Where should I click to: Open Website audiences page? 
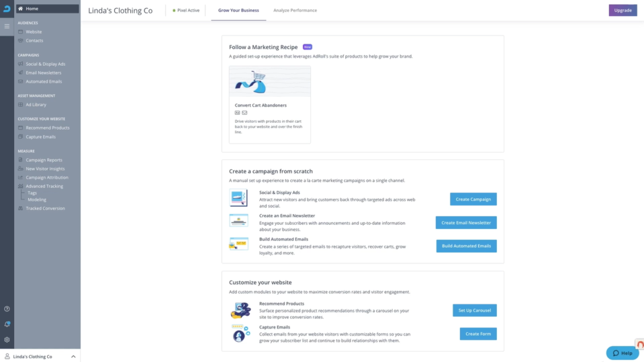[x=34, y=32]
